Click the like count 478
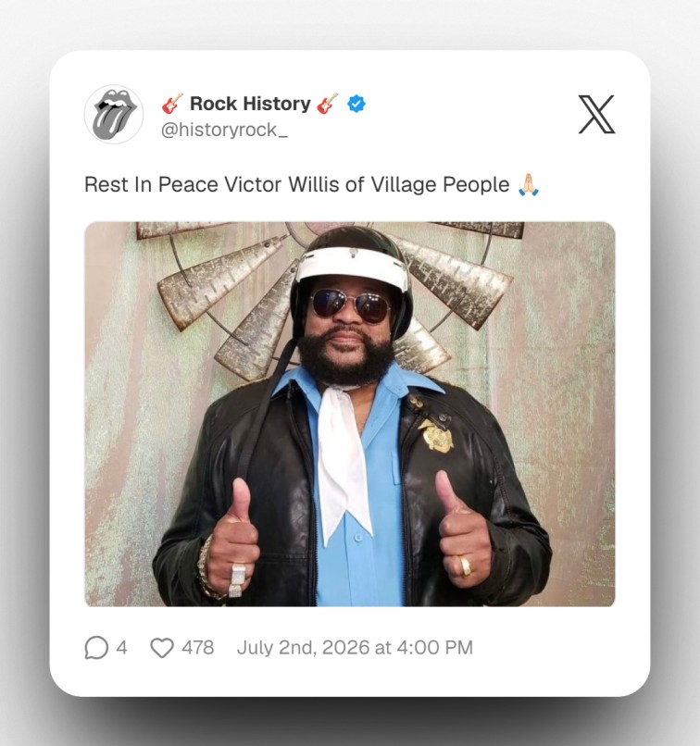This screenshot has height=746, width=700. point(198,648)
